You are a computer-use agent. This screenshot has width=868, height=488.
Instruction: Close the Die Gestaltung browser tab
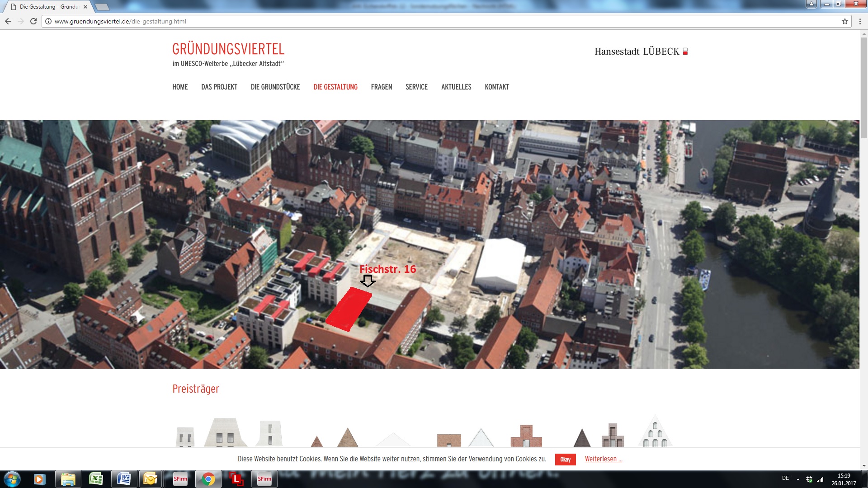click(85, 7)
